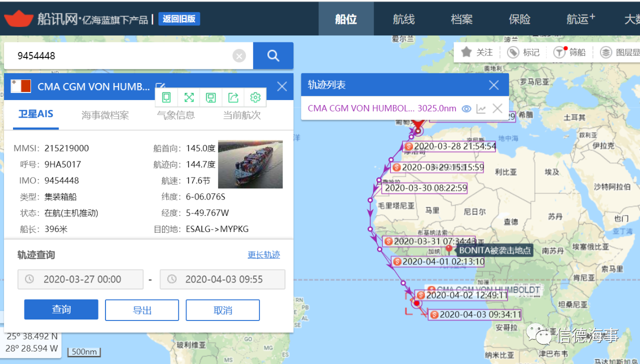Remove the CMA CGM track row

497,108
